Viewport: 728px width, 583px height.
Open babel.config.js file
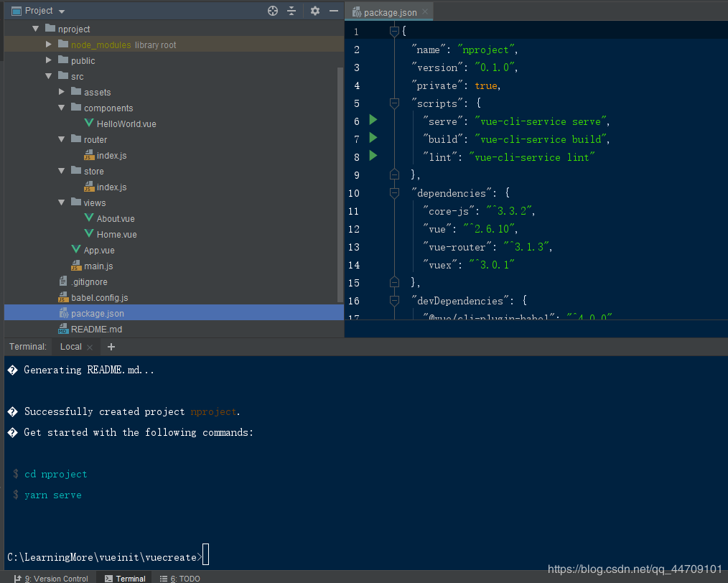point(93,297)
